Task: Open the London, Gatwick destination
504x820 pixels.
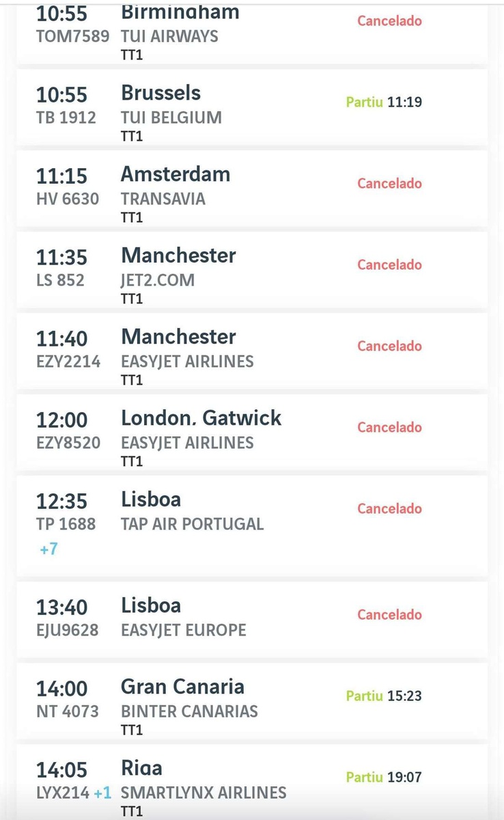Action: 201,418
